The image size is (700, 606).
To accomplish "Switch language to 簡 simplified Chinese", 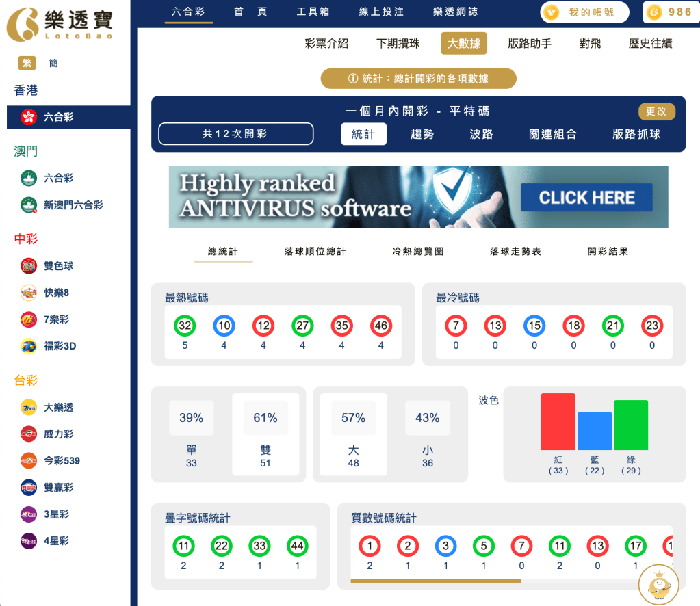I will (53, 62).
